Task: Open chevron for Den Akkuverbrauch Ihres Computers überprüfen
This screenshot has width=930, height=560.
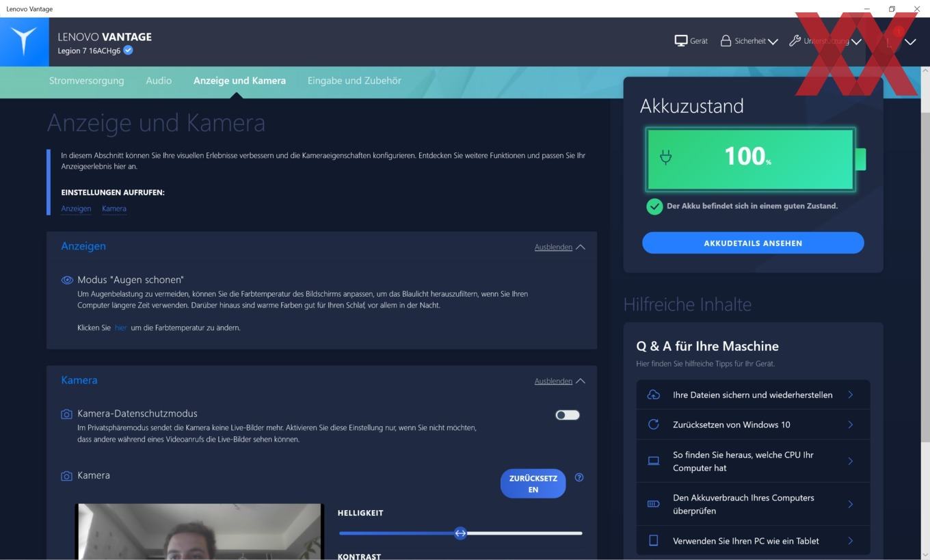Action: (x=851, y=504)
